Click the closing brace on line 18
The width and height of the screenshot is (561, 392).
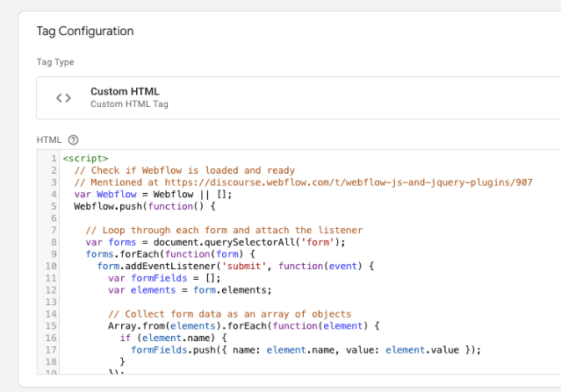122,362
